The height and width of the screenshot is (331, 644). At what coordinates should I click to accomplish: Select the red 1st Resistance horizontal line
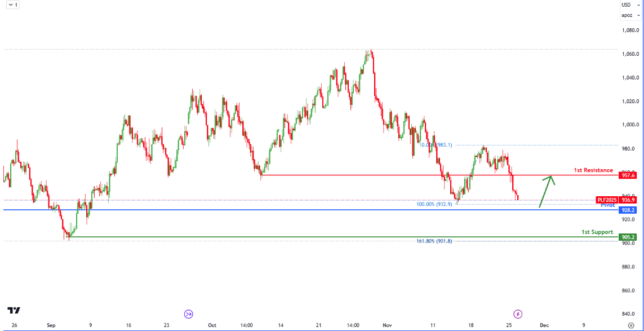(439, 175)
